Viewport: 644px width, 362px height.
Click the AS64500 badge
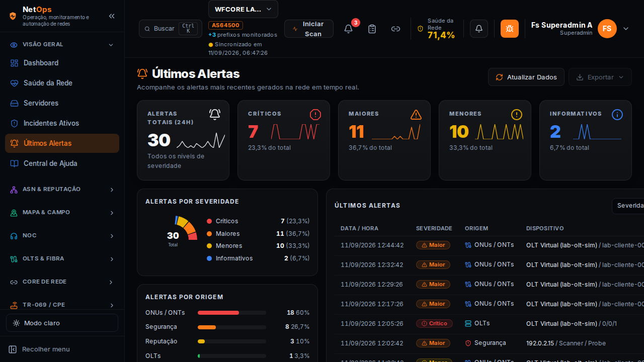tap(226, 25)
